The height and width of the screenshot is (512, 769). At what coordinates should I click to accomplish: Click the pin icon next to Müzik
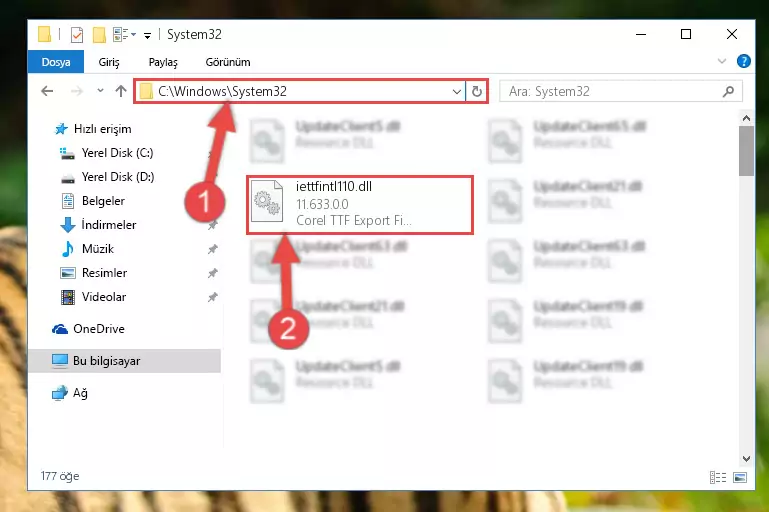212,249
